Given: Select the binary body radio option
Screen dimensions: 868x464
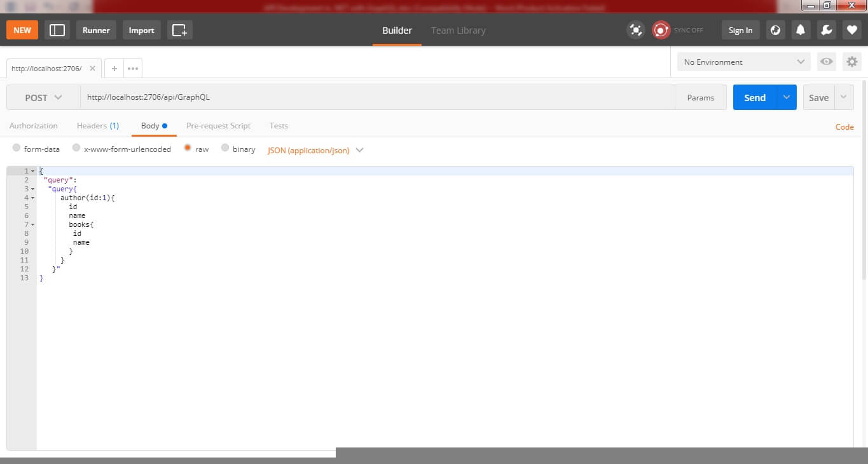Looking at the screenshot, I should pyautogui.click(x=225, y=148).
